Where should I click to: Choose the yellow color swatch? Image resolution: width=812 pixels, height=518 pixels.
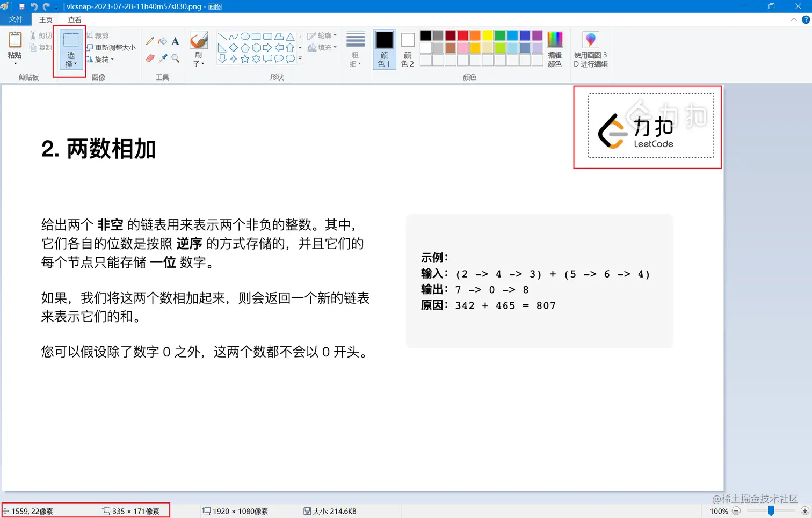pos(488,35)
